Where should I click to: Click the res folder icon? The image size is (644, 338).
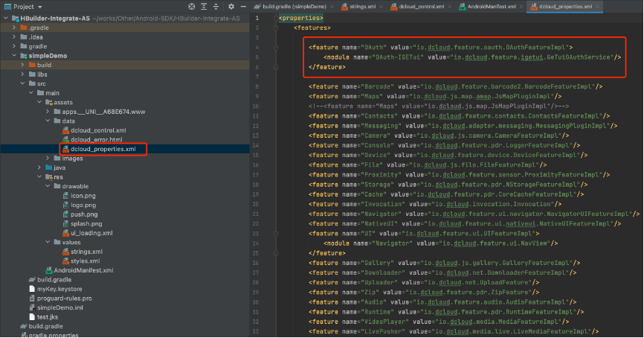(x=49, y=177)
